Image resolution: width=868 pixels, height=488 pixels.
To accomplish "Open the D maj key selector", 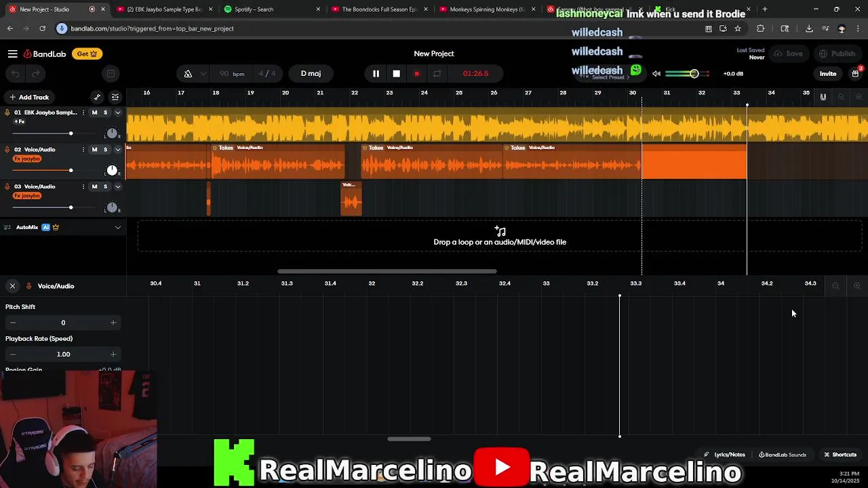I will [311, 73].
